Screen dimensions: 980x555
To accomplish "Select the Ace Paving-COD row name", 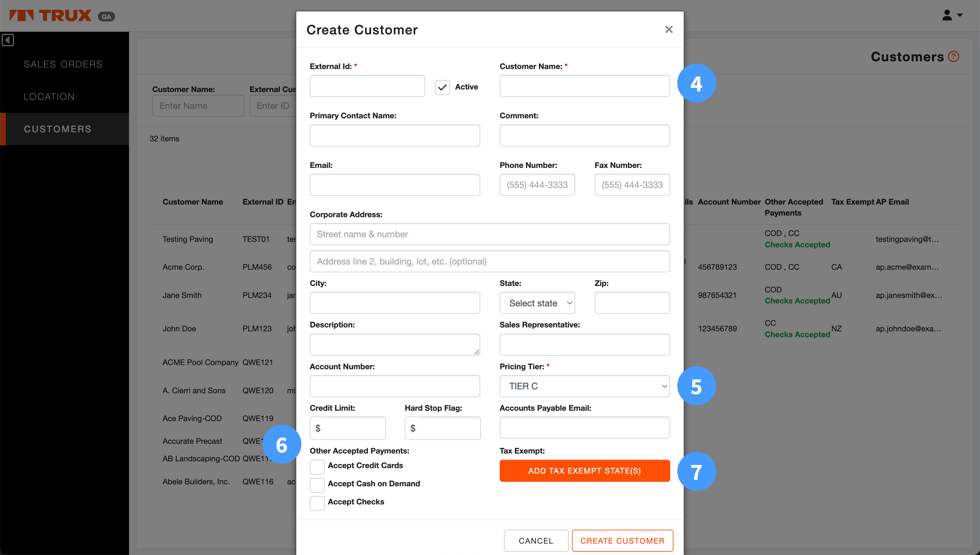I will click(192, 419).
